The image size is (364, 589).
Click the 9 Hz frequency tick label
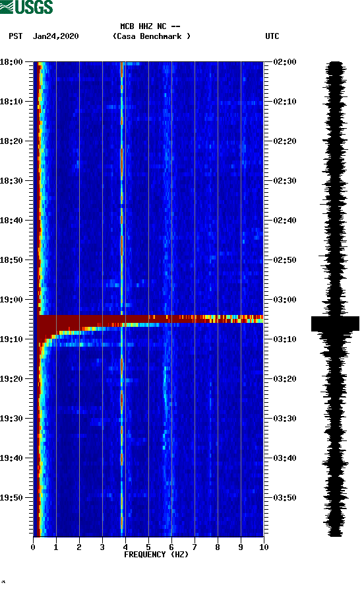click(241, 547)
